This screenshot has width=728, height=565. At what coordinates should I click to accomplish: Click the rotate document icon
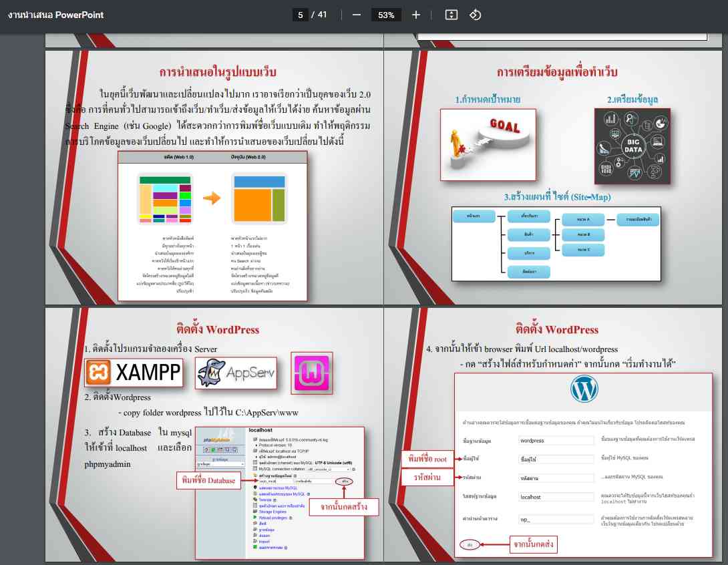[476, 15]
